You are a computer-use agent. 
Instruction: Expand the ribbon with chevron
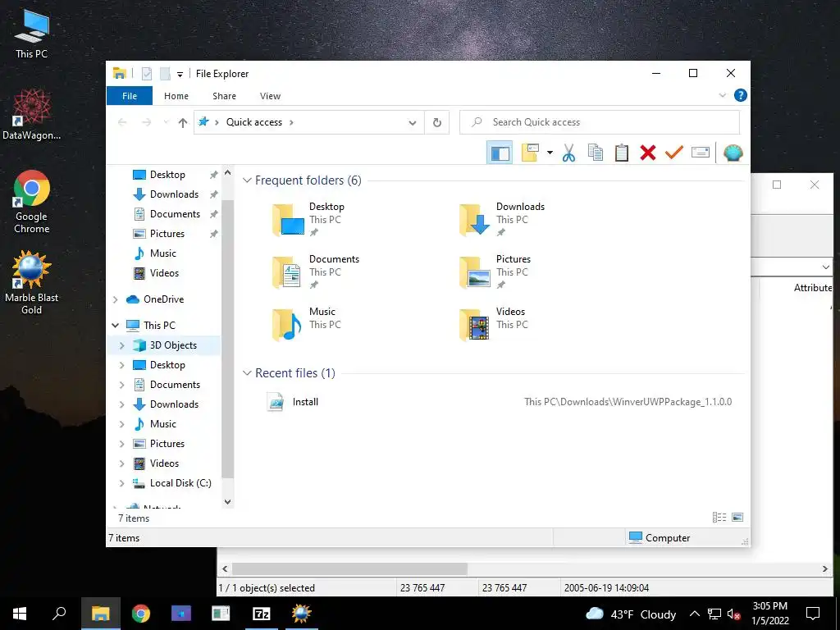pyautogui.click(x=722, y=95)
